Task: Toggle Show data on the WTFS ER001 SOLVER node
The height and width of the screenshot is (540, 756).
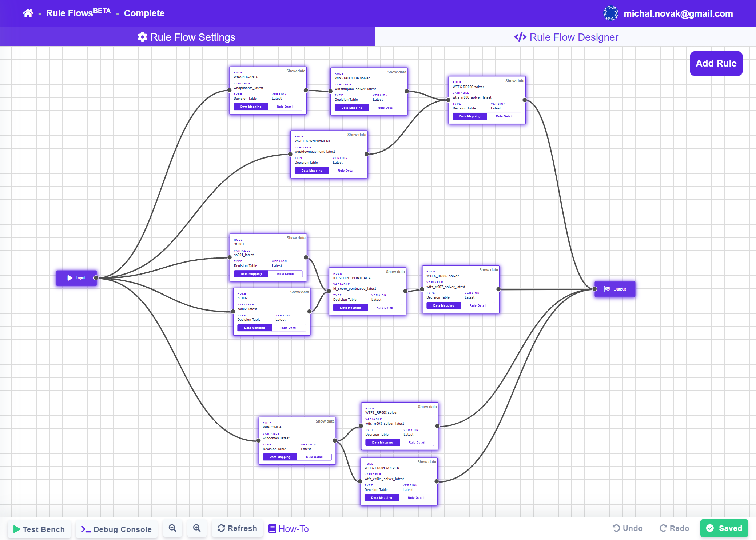Action: [x=427, y=462]
